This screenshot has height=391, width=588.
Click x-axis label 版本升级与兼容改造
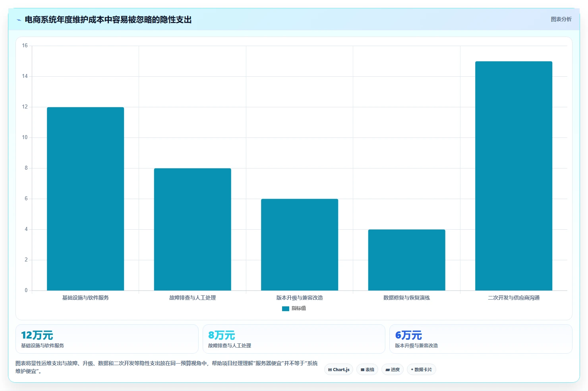tap(300, 298)
